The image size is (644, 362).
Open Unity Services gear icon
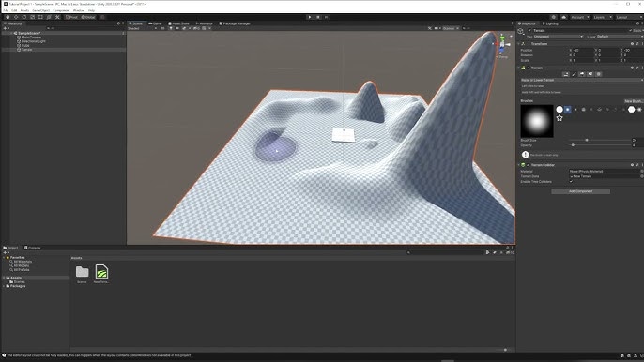click(x=554, y=17)
